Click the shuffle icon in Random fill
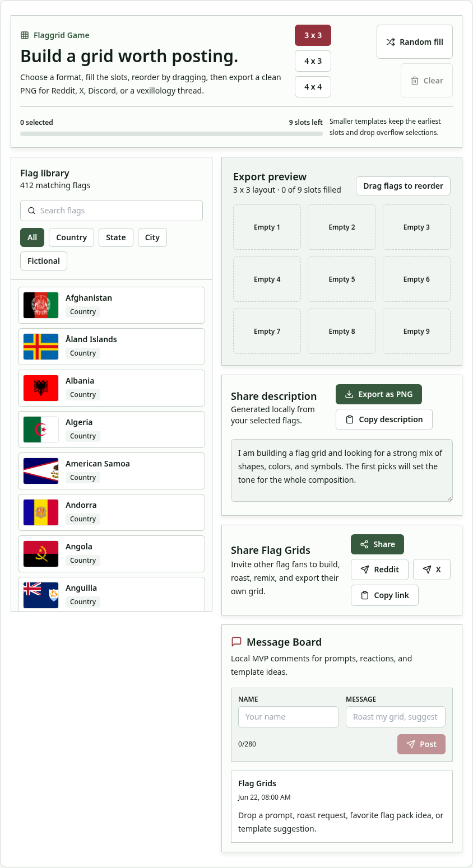Image resolution: width=473 pixels, height=868 pixels. [391, 42]
